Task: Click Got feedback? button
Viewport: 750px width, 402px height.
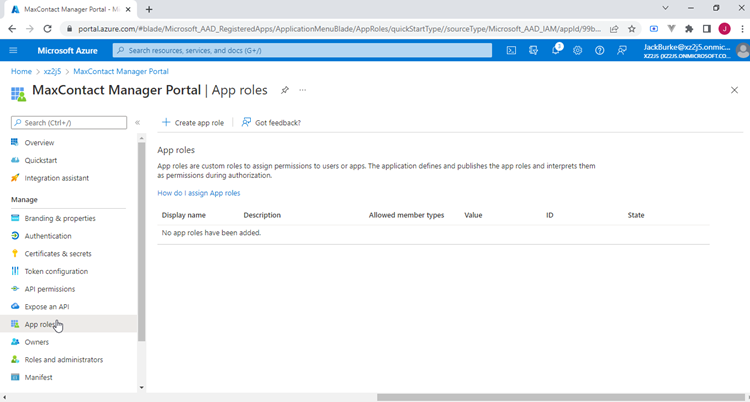Action: pos(271,123)
